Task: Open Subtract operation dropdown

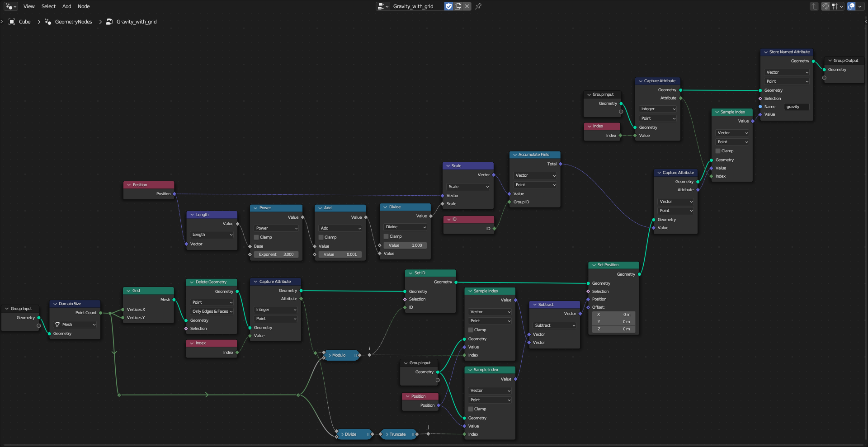Action: (x=555, y=325)
